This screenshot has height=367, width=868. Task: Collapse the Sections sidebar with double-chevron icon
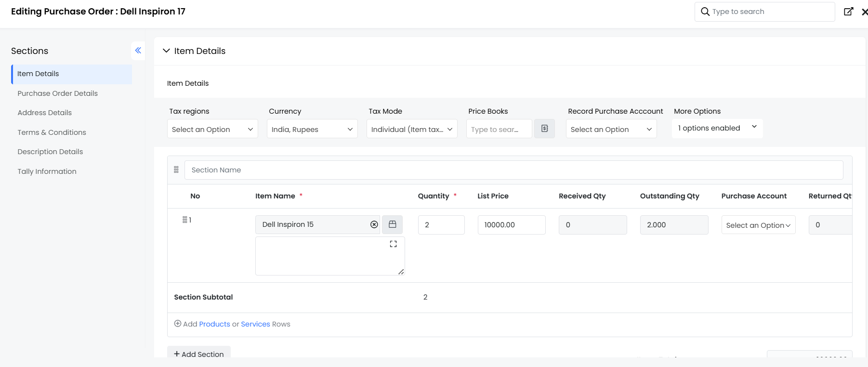138,51
